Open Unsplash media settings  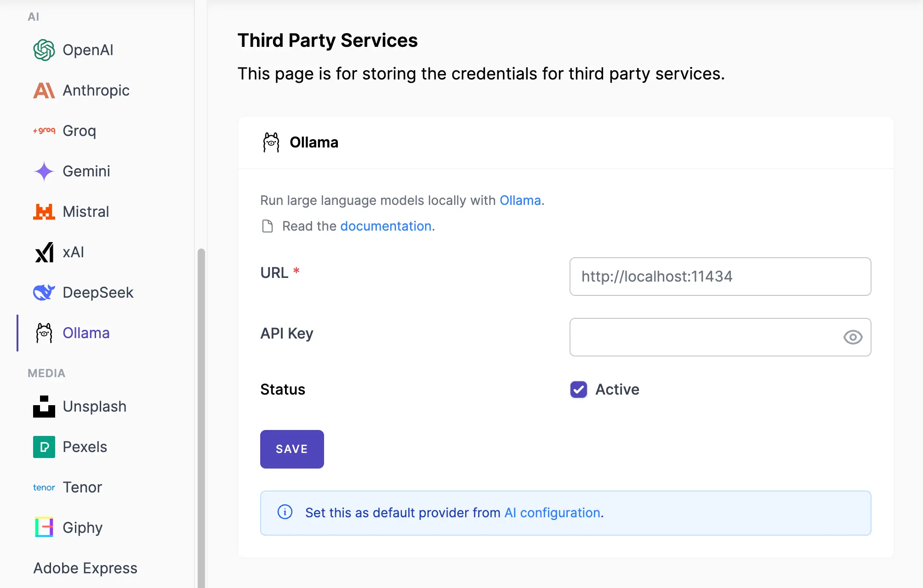pos(94,407)
